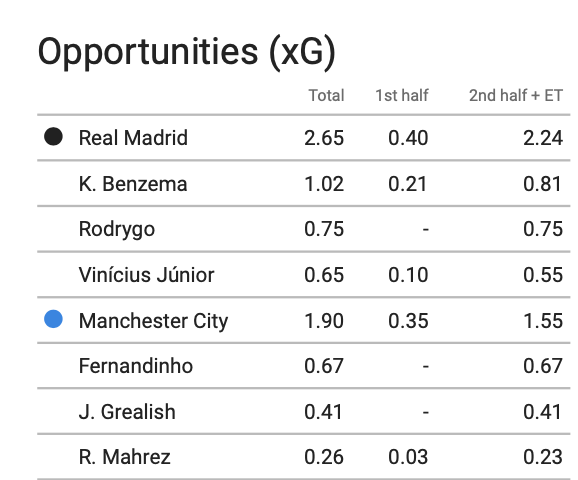Select the Manchester City team row
This screenshot has height=480, width=578.
[x=303, y=320]
